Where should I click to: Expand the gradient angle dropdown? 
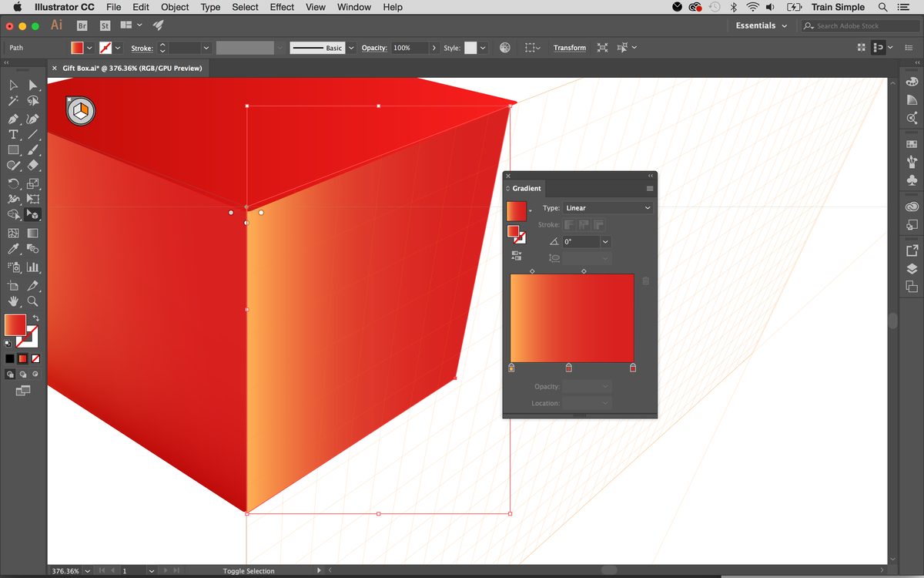coord(605,241)
